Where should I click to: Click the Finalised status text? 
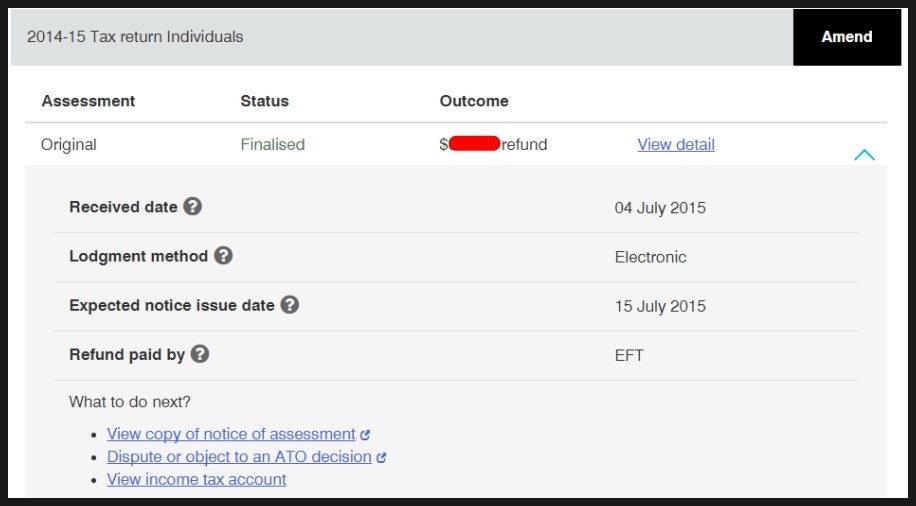(x=273, y=144)
